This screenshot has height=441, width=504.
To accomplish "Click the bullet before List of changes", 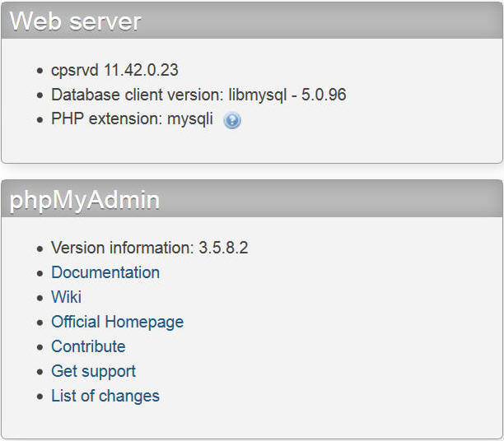I will 40,397.
